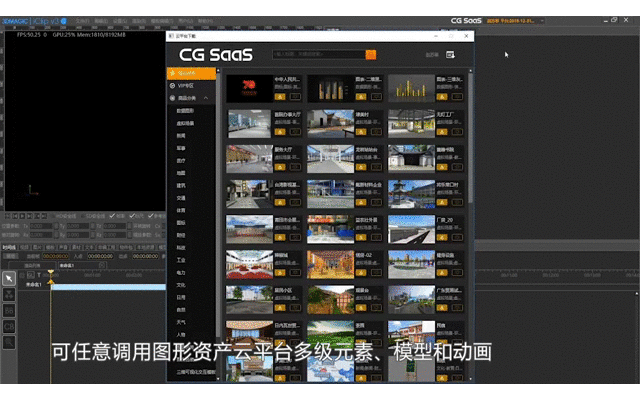Screen dimensions: 640x400
Task: Open the 文件 menu in the main menu bar
Action: [82, 21]
